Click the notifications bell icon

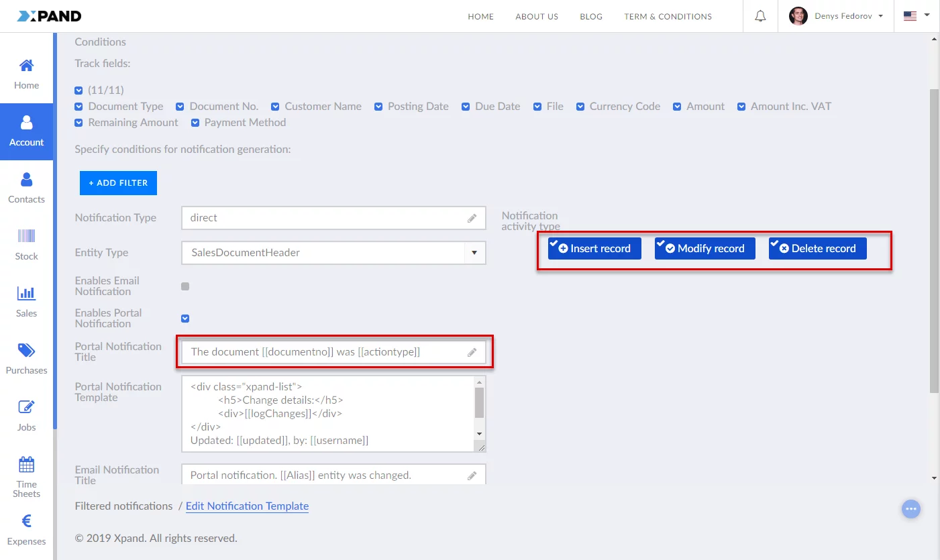click(760, 16)
